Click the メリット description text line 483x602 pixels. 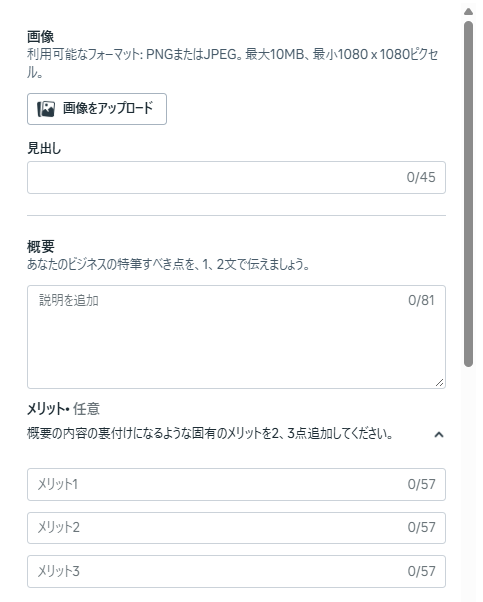210,433
